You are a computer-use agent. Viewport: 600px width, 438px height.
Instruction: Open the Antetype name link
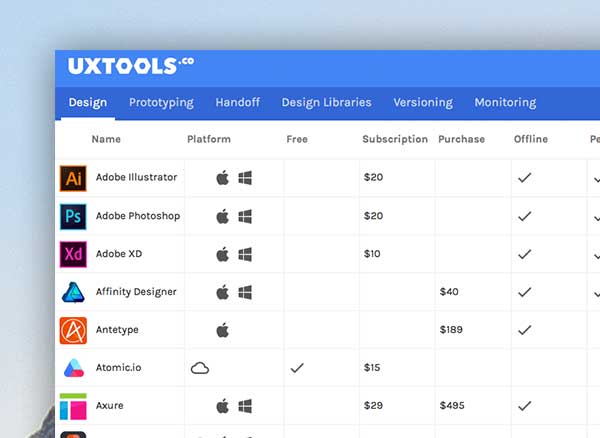pos(117,330)
